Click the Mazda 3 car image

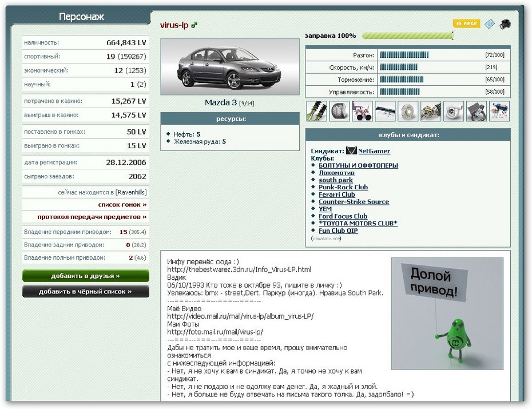pos(230,67)
